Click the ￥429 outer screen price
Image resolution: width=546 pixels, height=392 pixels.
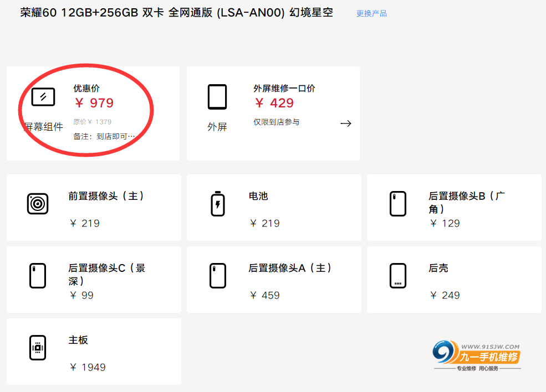(x=274, y=103)
